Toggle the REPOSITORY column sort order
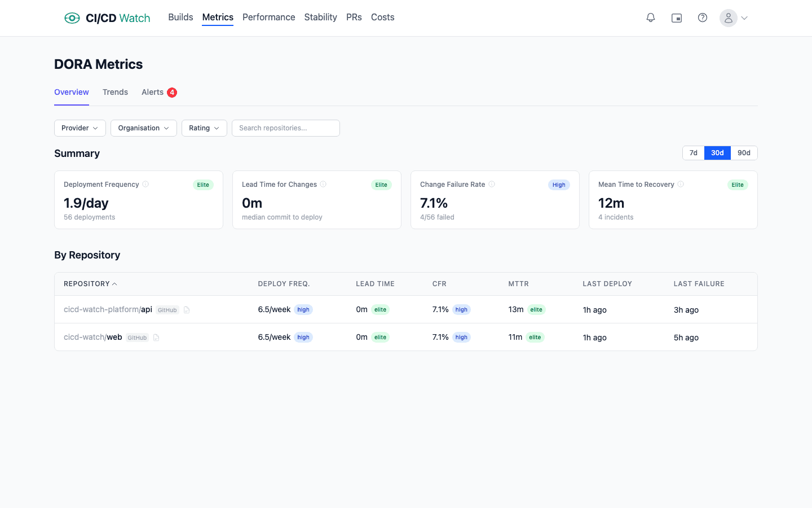 tap(90, 284)
